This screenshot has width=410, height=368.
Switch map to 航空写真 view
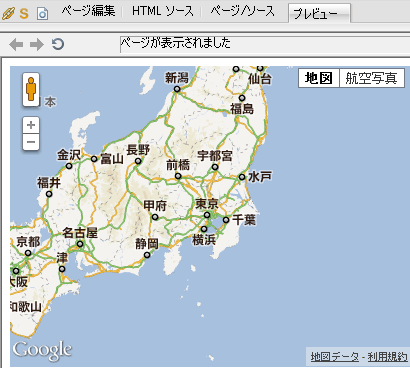(372, 78)
